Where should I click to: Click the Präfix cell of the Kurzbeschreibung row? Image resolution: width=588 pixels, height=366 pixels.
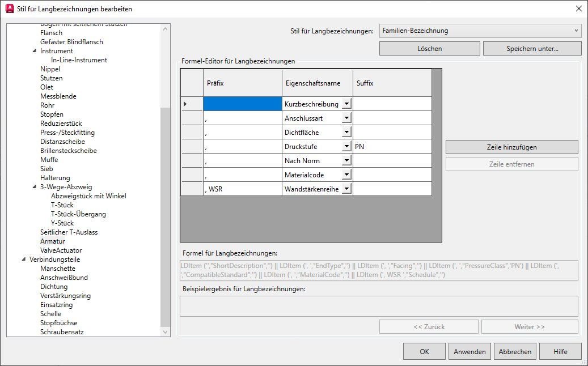[x=243, y=104]
